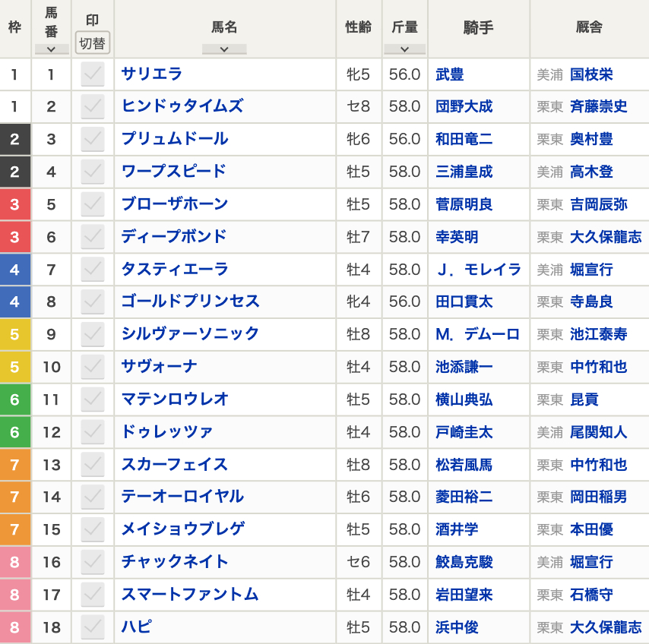This screenshot has height=644, width=649.
Task: Open trainer page 高木登
Action: coord(591,172)
